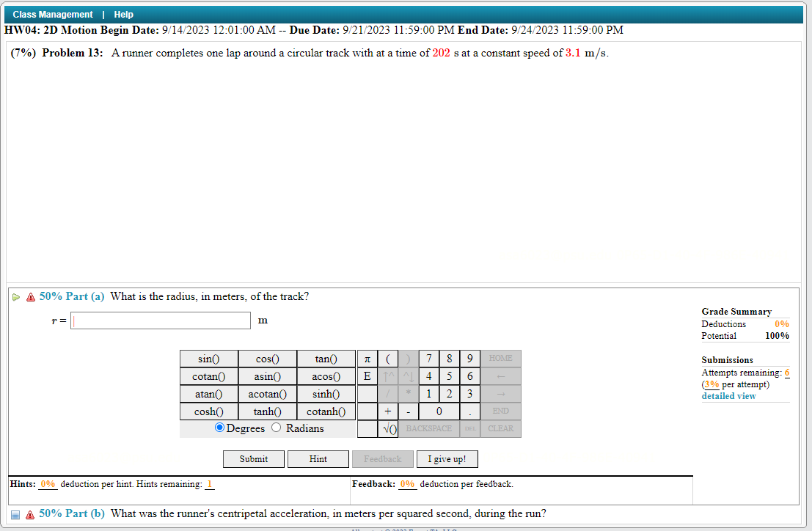Screen dimensions: 812x531
Task: Open the Help menu
Action: coord(123,14)
